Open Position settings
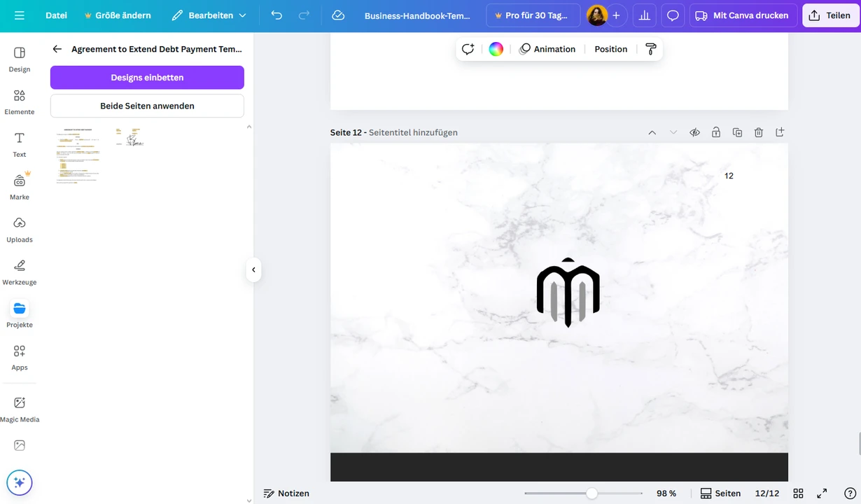The height and width of the screenshot is (504, 861). tap(611, 49)
